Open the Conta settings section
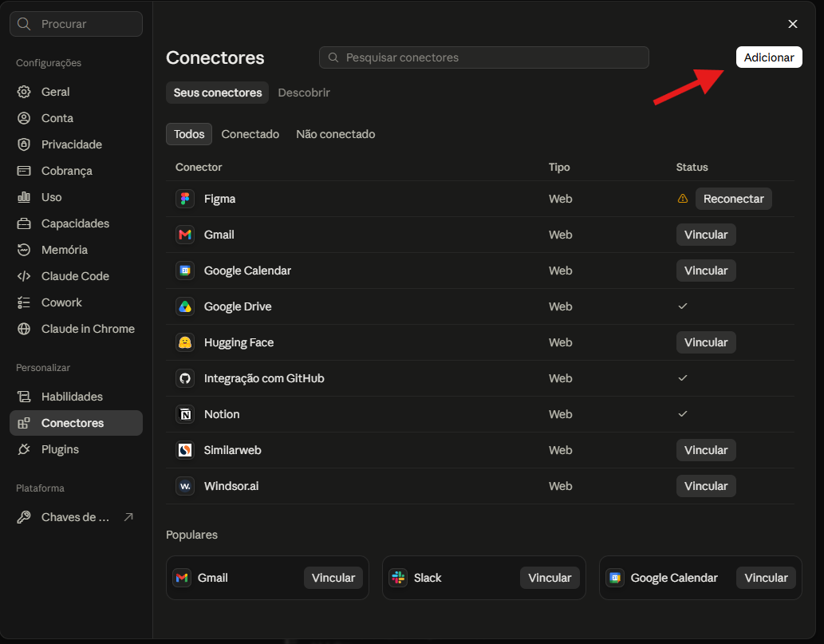Viewport: 824px width, 644px height. (x=77, y=118)
